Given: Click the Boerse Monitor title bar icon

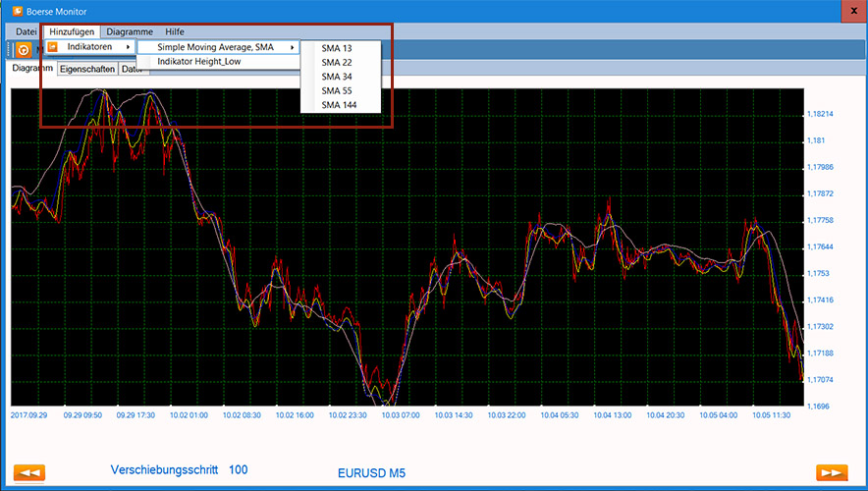Looking at the screenshot, I should (17, 12).
